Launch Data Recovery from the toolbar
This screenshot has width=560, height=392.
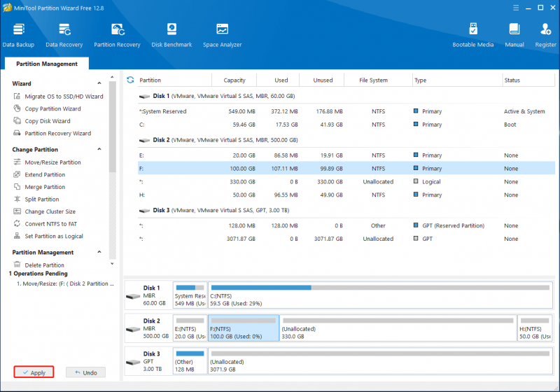(x=64, y=35)
